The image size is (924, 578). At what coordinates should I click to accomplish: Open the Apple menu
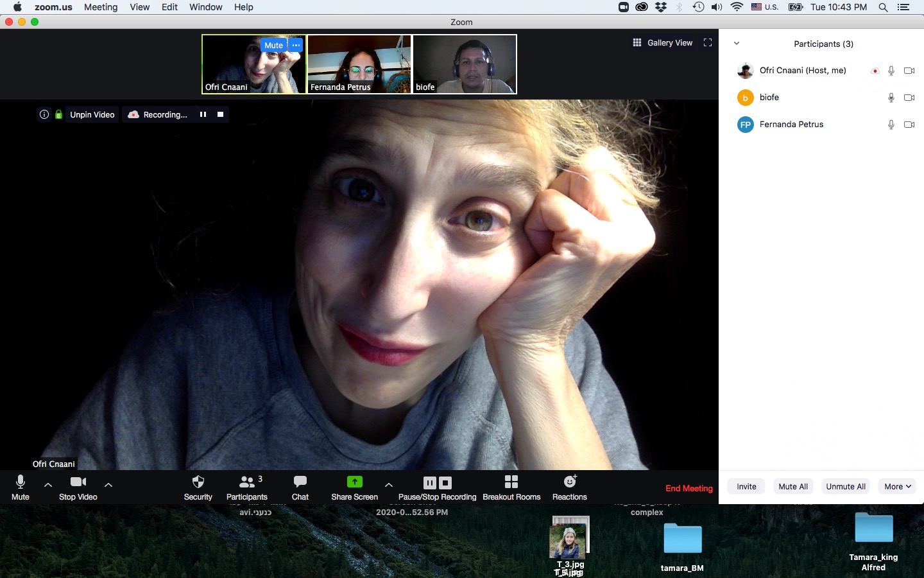tap(17, 7)
